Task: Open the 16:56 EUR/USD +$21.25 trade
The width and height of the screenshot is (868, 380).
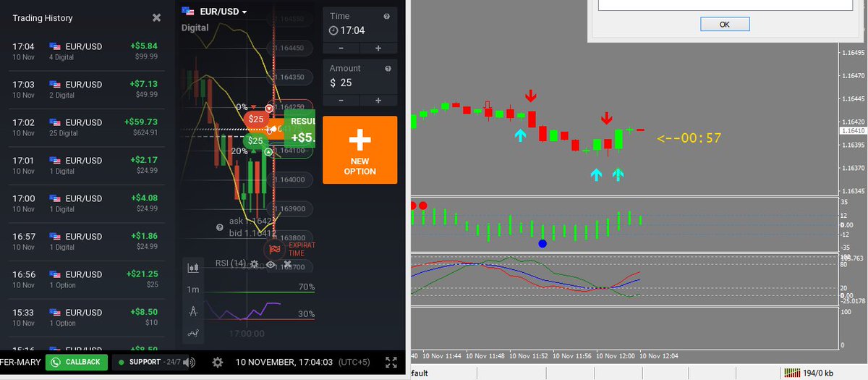Action: pos(86,279)
